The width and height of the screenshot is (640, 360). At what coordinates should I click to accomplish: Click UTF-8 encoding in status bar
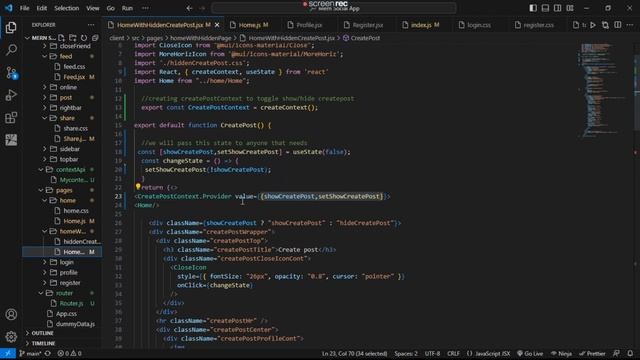pyautogui.click(x=432, y=353)
